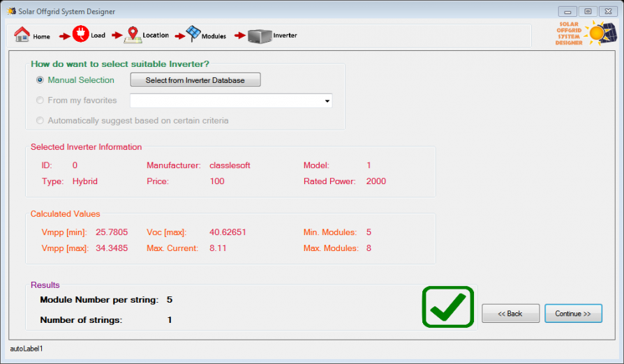
Task: Click the Inverter label in navigation
Action: tap(285, 36)
